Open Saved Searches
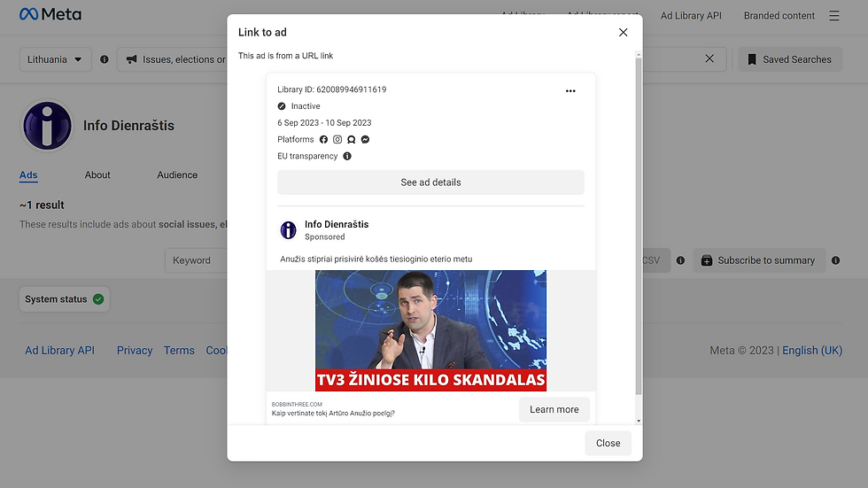Viewport: 868px width, 488px height. pyautogui.click(x=790, y=59)
